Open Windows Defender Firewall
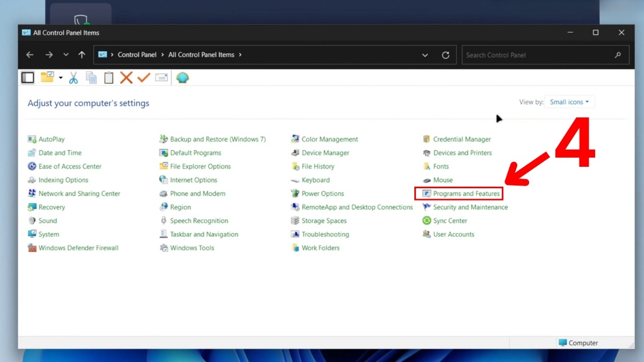Viewport: 644px width, 362px height. pos(78,248)
